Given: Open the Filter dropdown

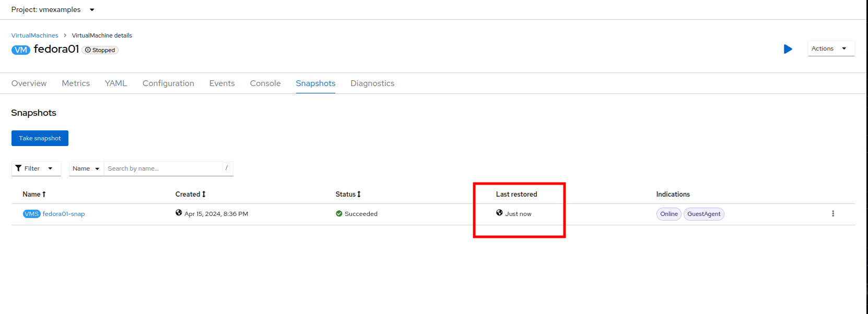Looking at the screenshot, I should point(36,168).
